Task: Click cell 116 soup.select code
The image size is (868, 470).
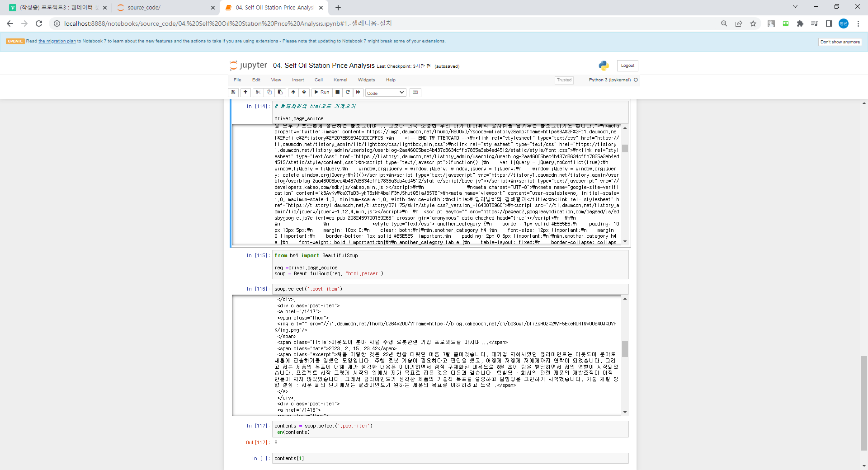Action: (x=450, y=289)
